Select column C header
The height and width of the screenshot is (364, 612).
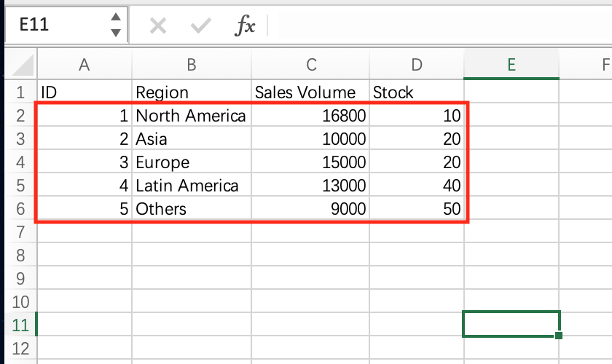(x=311, y=66)
